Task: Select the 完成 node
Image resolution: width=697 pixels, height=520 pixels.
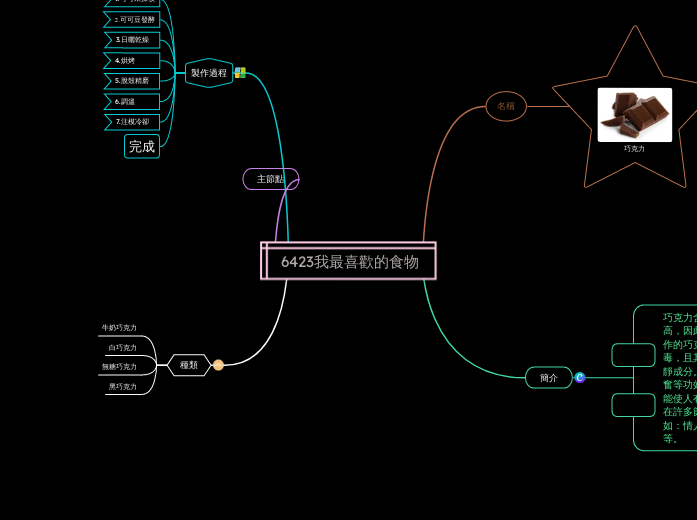Action: pyautogui.click(x=142, y=146)
